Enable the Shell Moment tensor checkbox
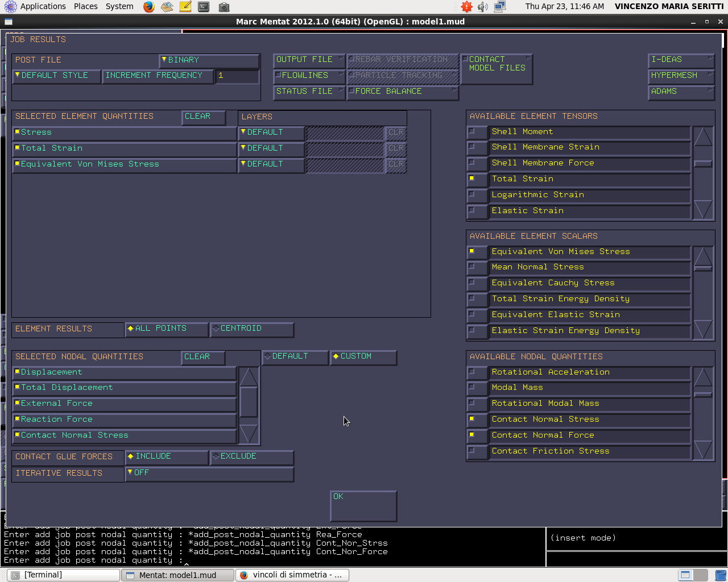This screenshot has height=582, width=728. [472, 132]
